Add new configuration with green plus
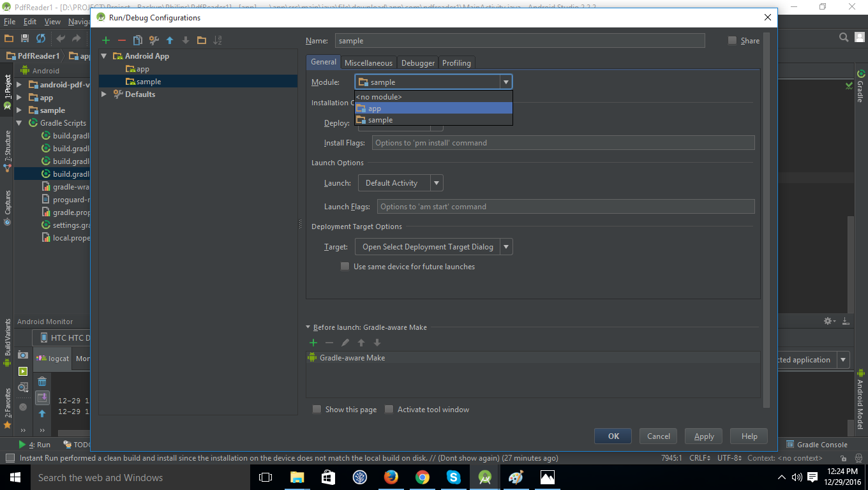This screenshot has height=490, width=868. (106, 40)
